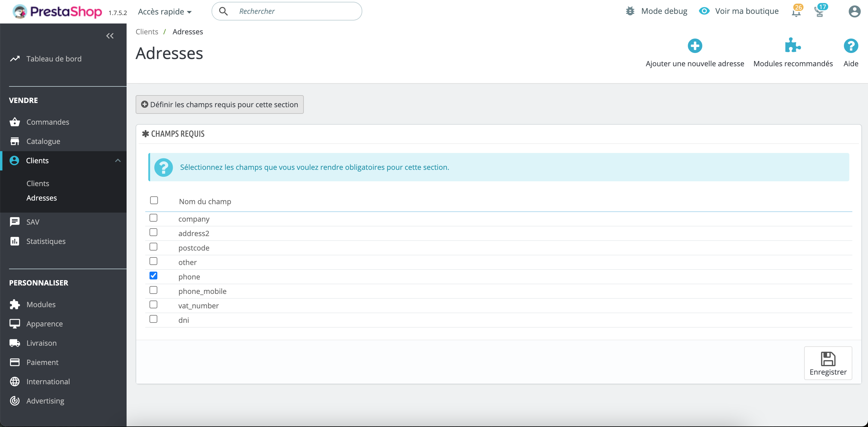Click the plus icon to add new address
This screenshot has height=427, width=868.
tap(694, 46)
